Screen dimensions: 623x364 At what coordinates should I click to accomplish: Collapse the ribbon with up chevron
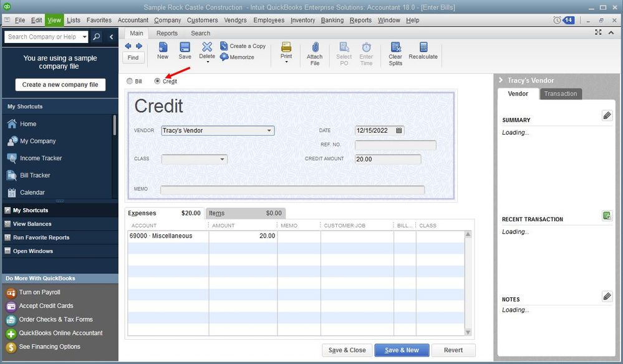pos(611,32)
